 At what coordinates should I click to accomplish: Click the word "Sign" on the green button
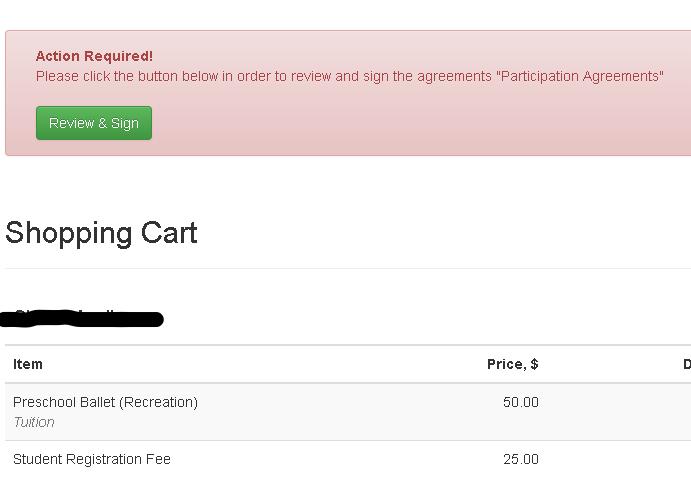click(x=125, y=123)
